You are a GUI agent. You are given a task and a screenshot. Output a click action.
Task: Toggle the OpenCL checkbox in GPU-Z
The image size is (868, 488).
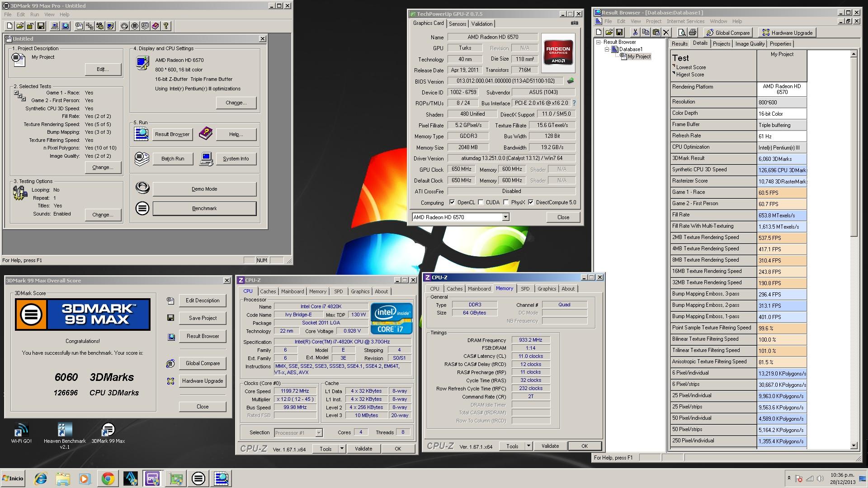tap(452, 202)
